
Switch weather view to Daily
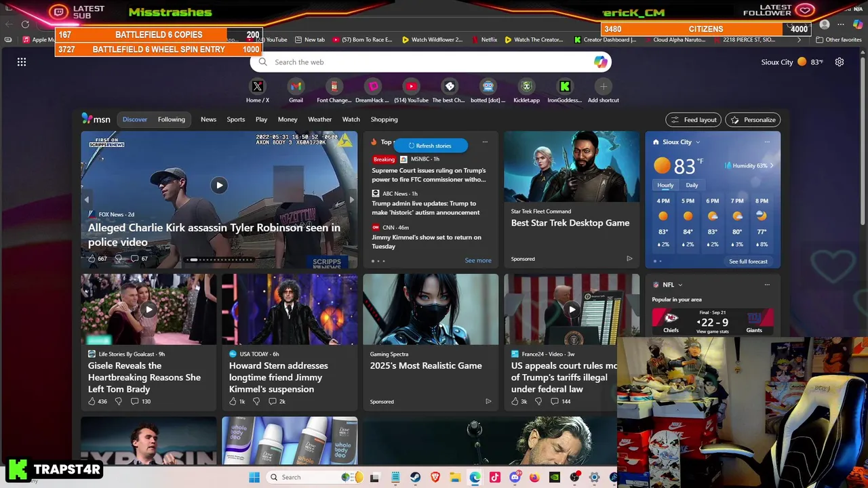coord(692,185)
